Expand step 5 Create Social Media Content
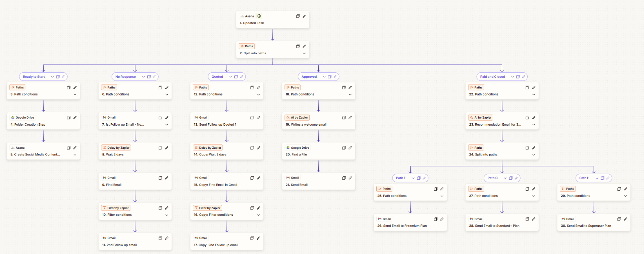 pos(75,155)
